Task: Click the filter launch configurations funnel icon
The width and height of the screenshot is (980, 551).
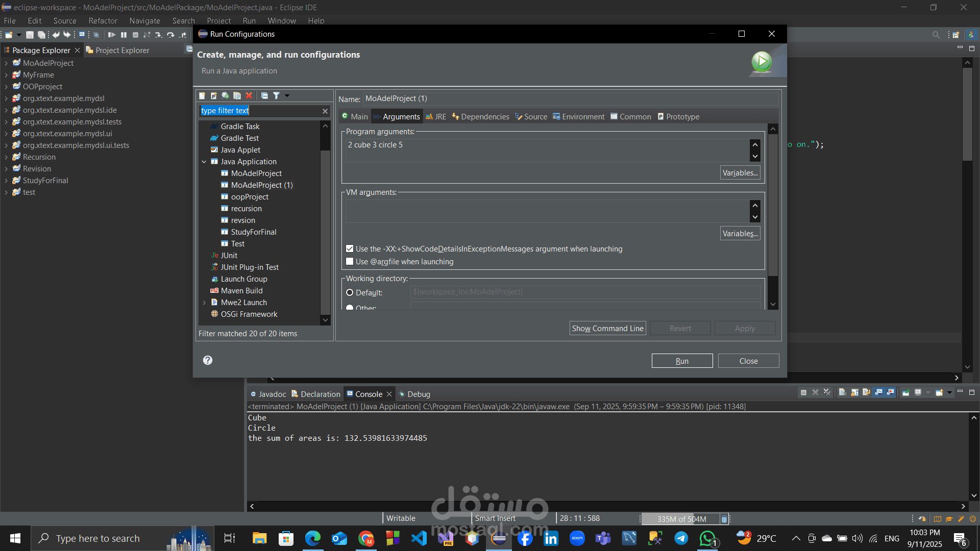Action: pos(276,95)
